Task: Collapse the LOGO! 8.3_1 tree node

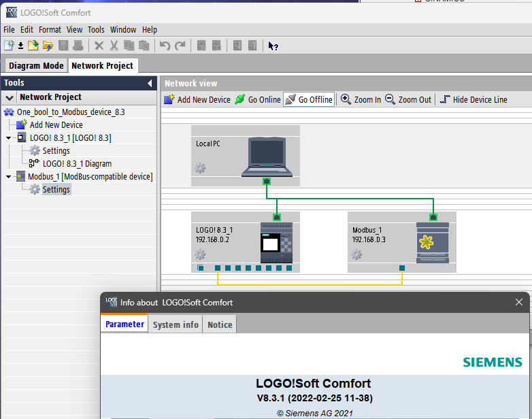Action: coord(9,138)
